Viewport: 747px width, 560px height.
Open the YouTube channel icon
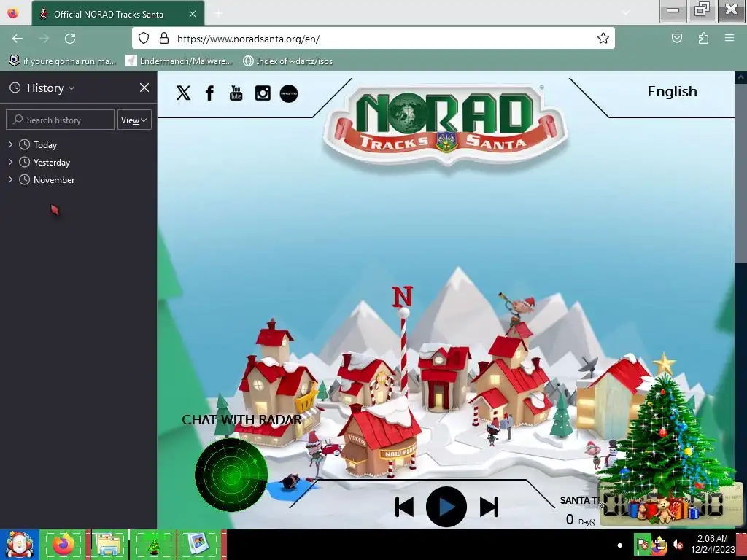tap(236, 93)
